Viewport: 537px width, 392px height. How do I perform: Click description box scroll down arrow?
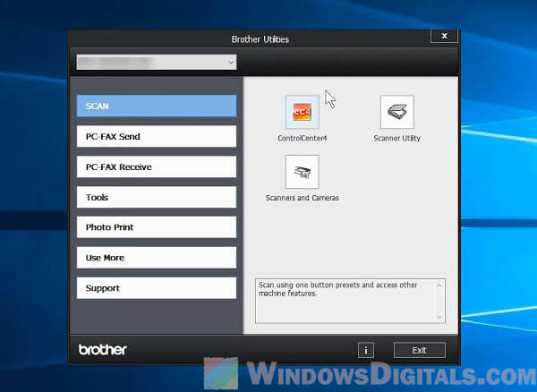(x=439, y=318)
